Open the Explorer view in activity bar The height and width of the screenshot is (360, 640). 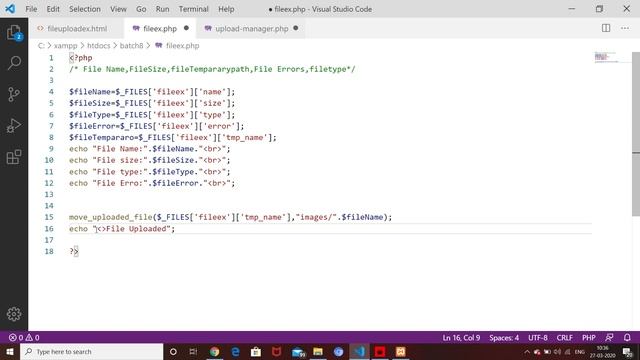14,33
